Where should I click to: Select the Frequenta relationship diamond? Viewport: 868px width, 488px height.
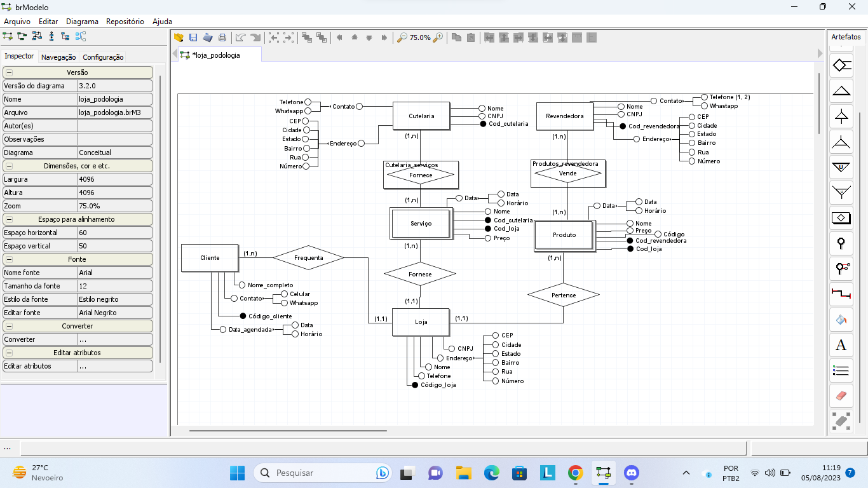click(x=309, y=257)
